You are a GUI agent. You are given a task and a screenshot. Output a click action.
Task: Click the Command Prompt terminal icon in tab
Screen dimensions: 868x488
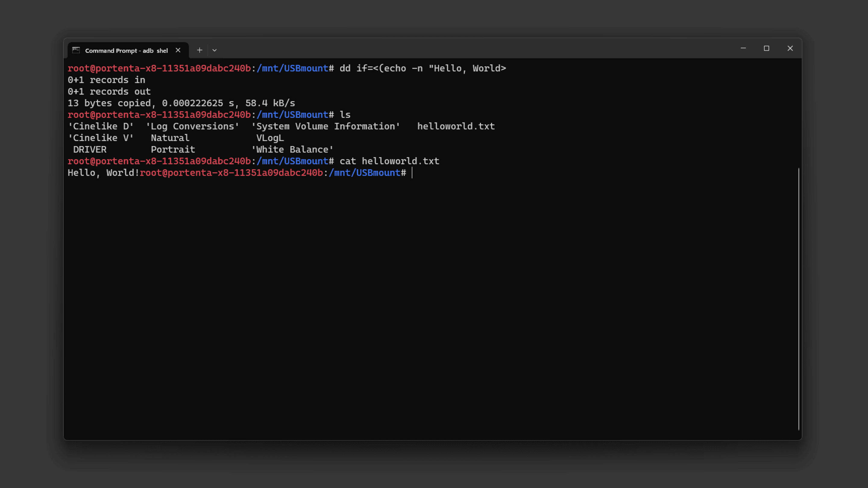[76, 50]
